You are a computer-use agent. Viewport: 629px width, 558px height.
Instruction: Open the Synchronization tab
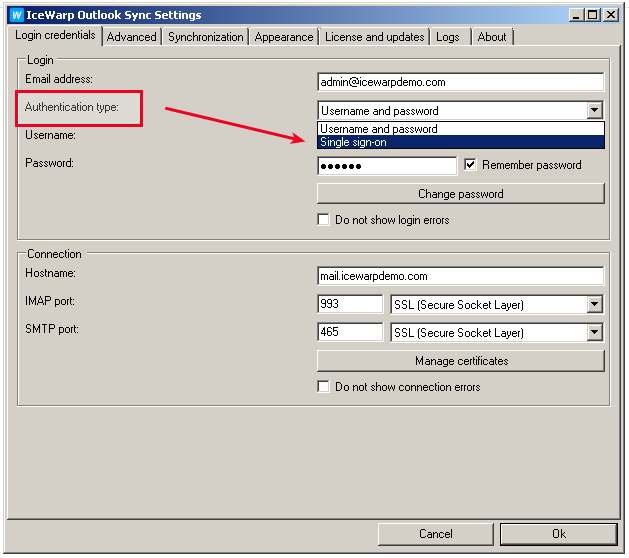tap(205, 37)
